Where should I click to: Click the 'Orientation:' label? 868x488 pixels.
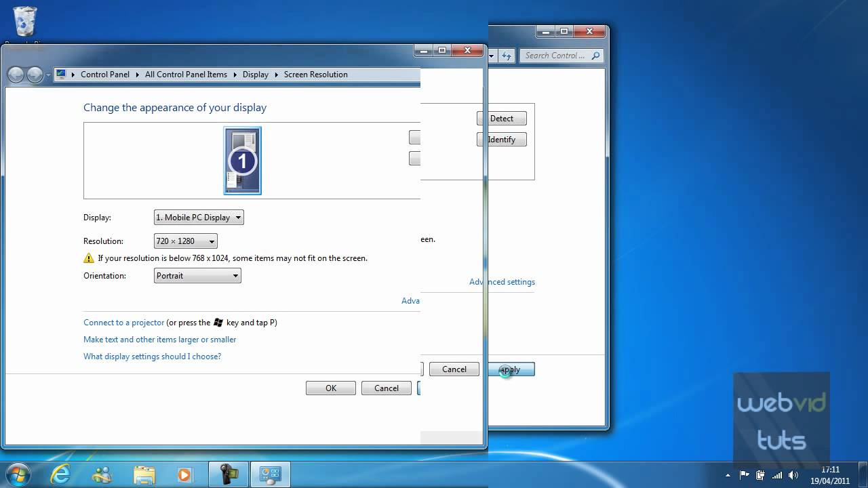pos(104,276)
